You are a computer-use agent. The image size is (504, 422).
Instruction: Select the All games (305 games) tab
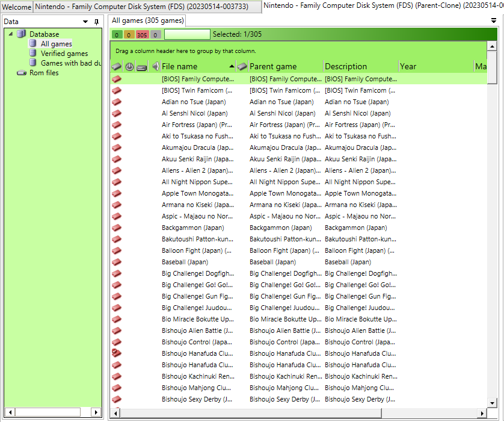tap(147, 20)
